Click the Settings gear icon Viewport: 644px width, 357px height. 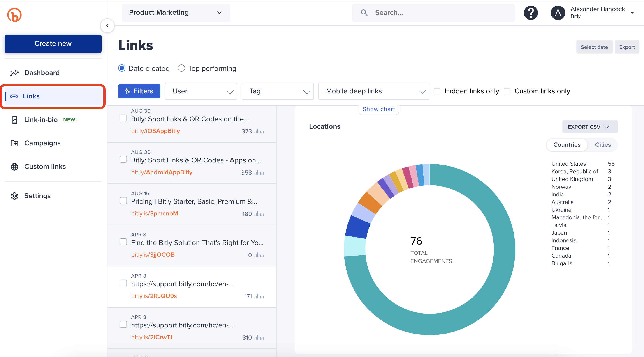point(14,196)
